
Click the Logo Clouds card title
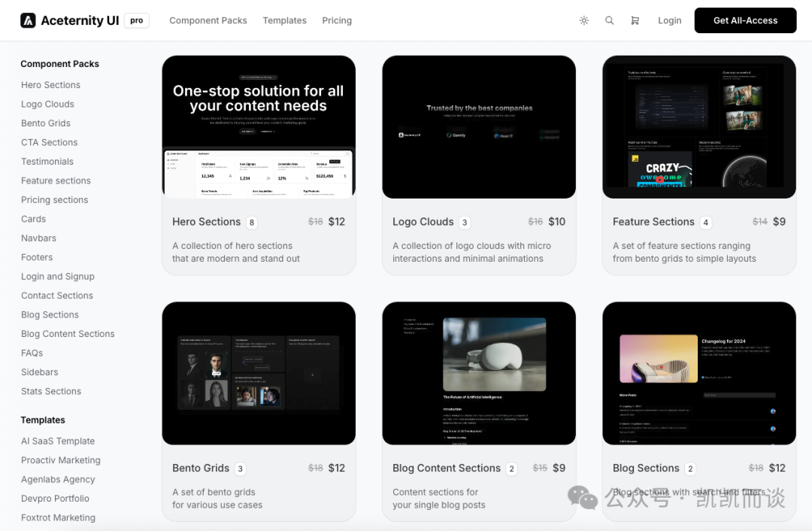coord(423,222)
